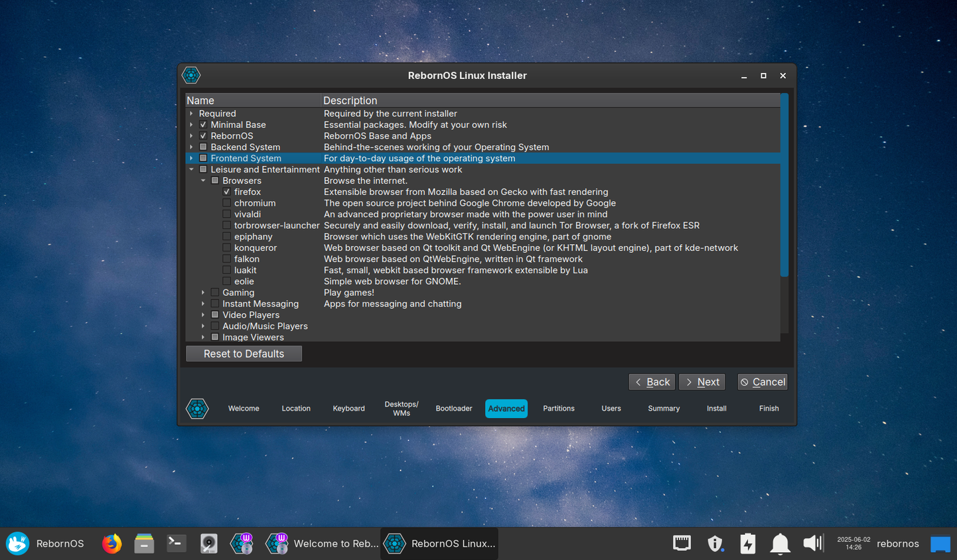
Task: Click the Description column header
Action: 551,101
